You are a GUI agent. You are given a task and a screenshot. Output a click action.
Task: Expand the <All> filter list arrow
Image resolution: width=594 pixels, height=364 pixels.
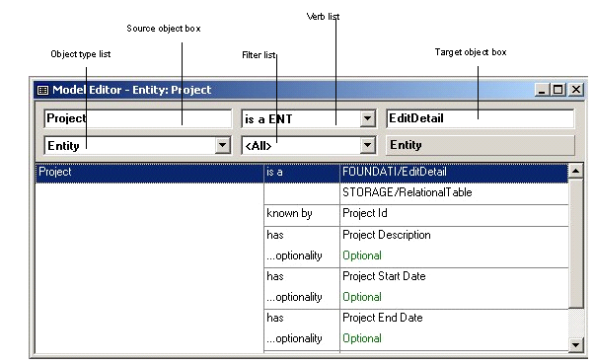[x=367, y=145]
